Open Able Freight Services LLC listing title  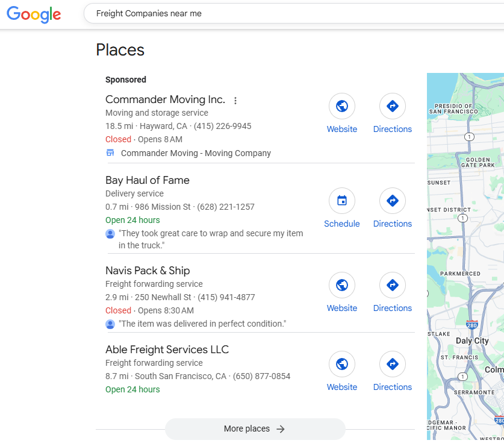pyautogui.click(x=167, y=350)
